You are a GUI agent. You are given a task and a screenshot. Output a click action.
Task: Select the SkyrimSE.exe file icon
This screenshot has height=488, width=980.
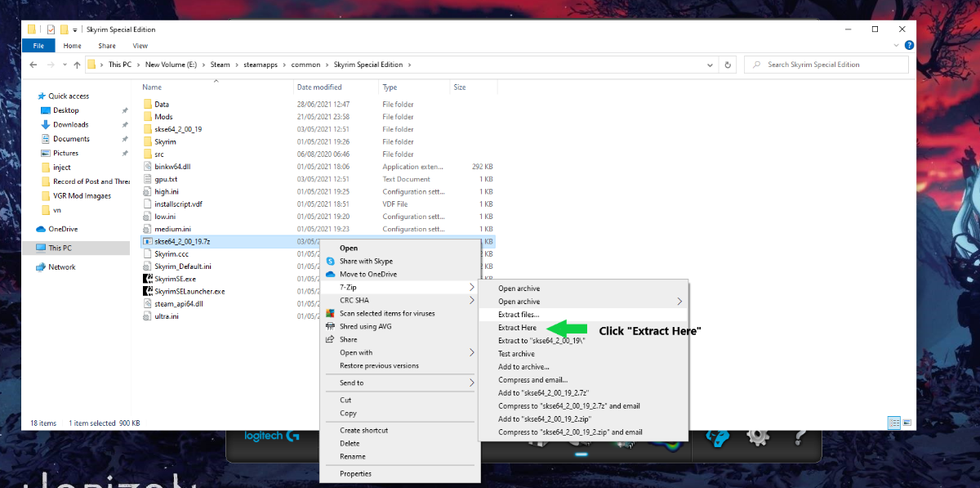148,279
